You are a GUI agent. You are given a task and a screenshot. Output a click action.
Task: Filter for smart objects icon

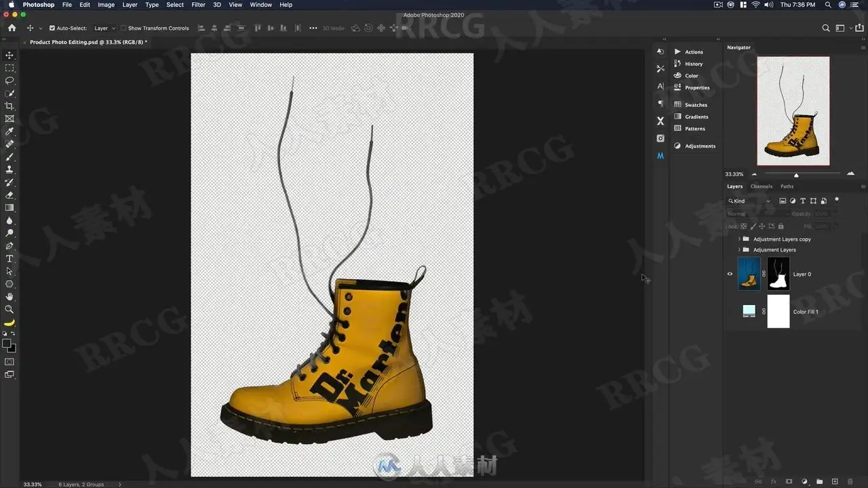[x=824, y=201]
